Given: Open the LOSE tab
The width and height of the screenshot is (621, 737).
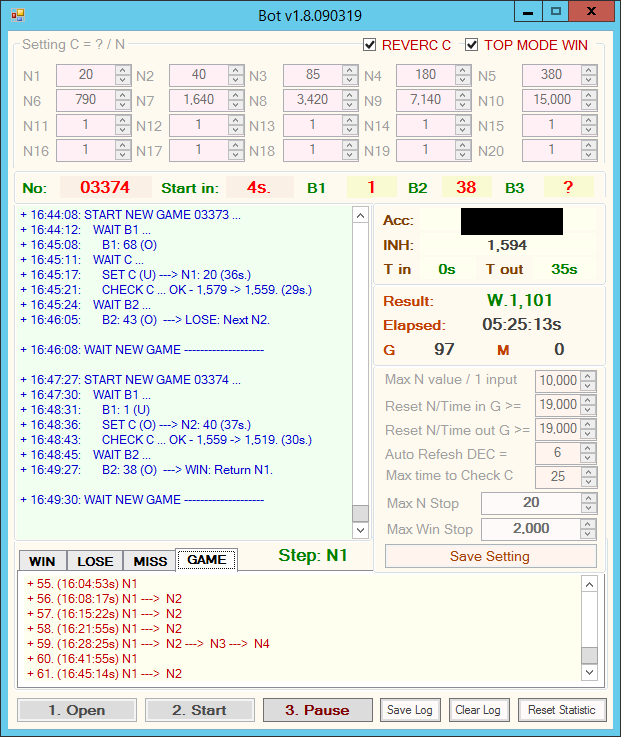Looking at the screenshot, I should point(96,561).
